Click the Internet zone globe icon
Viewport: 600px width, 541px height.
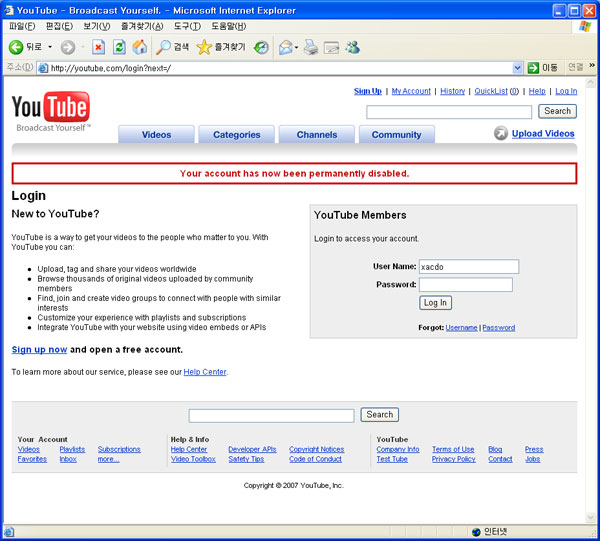click(476, 532)
